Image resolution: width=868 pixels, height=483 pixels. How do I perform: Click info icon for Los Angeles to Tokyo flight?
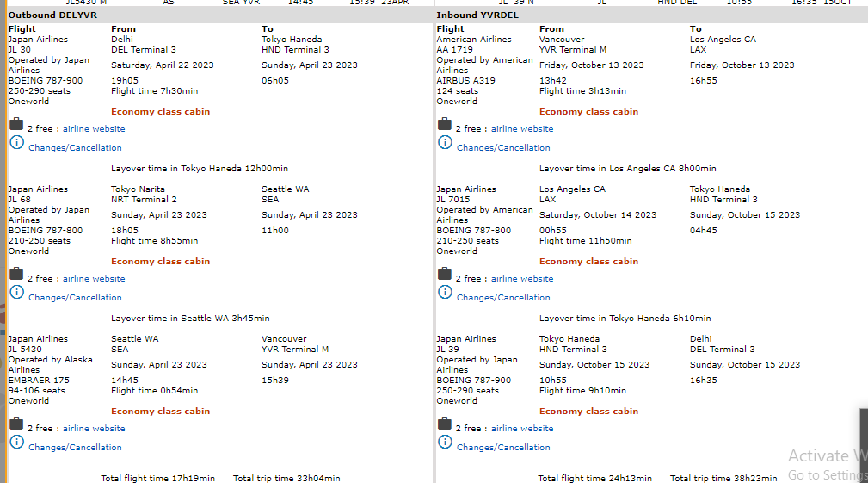[x=445, y=293]
